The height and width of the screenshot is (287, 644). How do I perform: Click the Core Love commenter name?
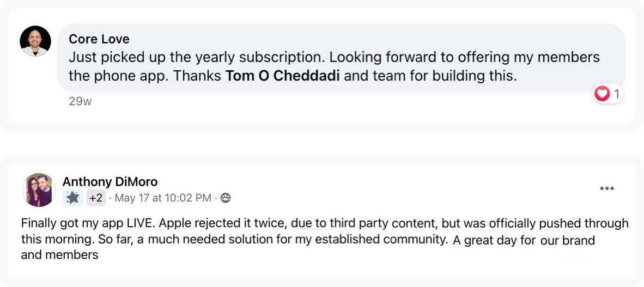pyautogui.click(x=99, y=39)
